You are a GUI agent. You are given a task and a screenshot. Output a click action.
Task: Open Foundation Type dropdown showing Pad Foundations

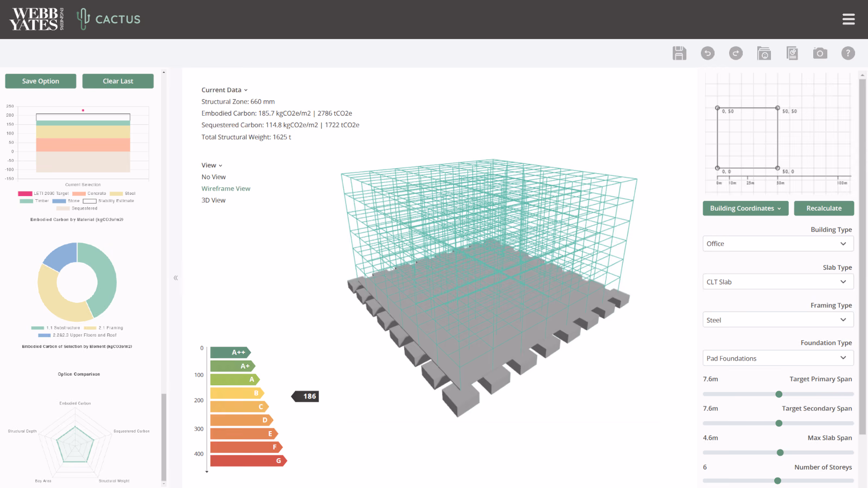[778, 358]
